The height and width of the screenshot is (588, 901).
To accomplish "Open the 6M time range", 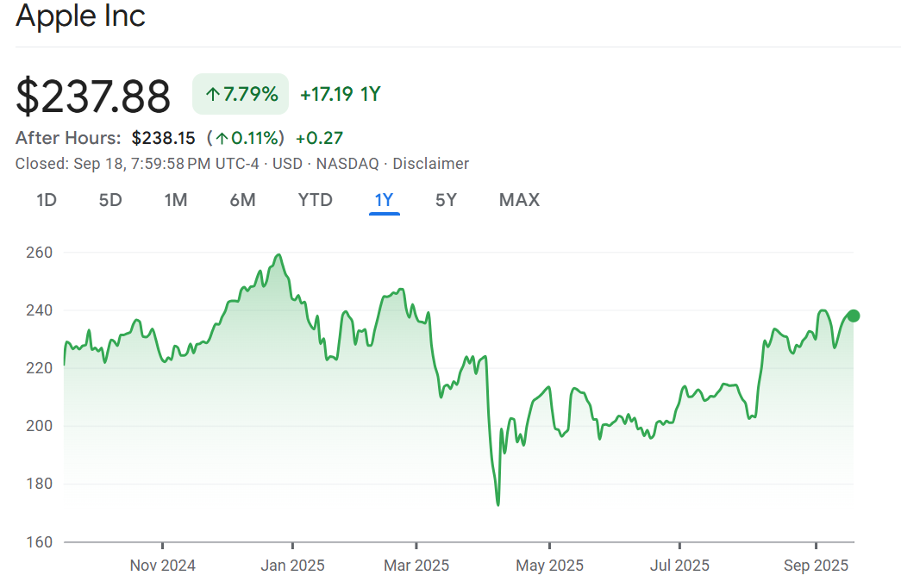I will (x=242, y=200).
